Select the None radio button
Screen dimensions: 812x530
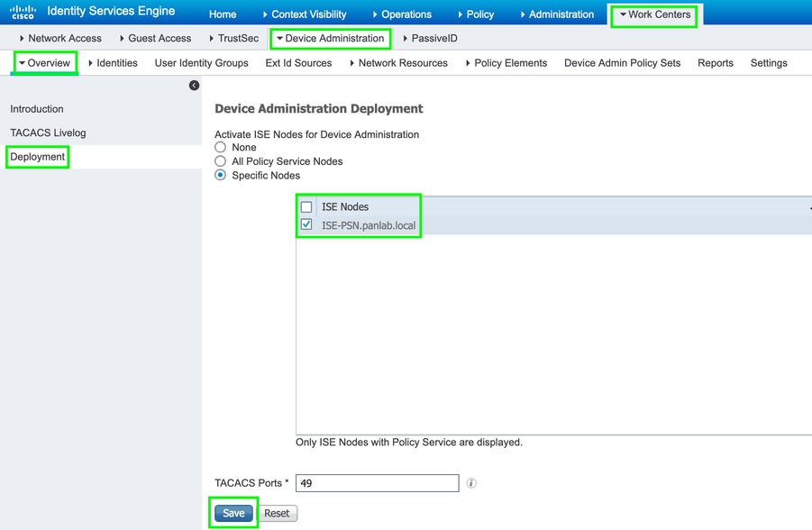(x=221, y=147)
